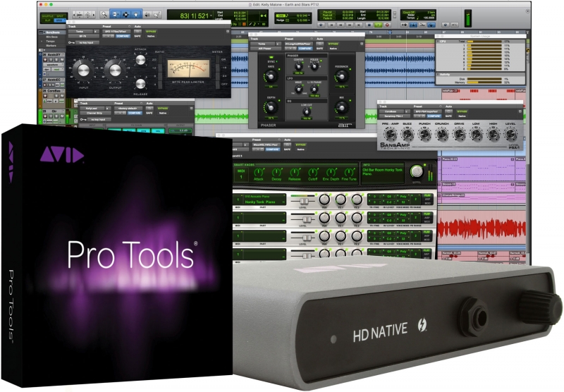Image resolution: width=564 pixels, height=392 pixels.
Task: Click the Phaser Rate knob
Action: [x=271, y=76]
